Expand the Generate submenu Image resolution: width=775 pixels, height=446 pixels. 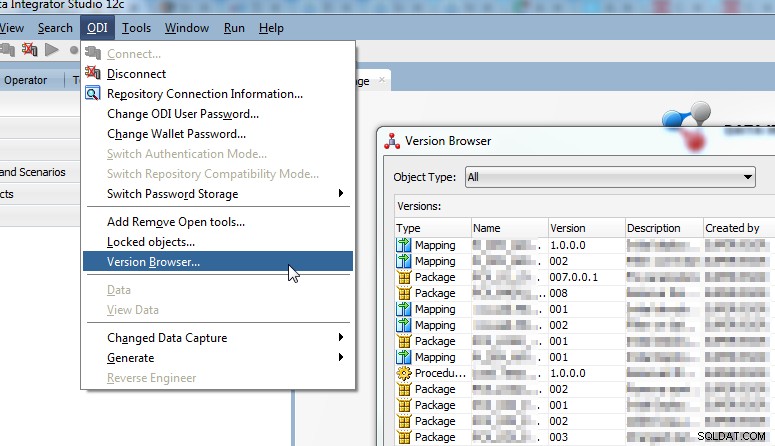pyautogui.click(x=341, y=357)
